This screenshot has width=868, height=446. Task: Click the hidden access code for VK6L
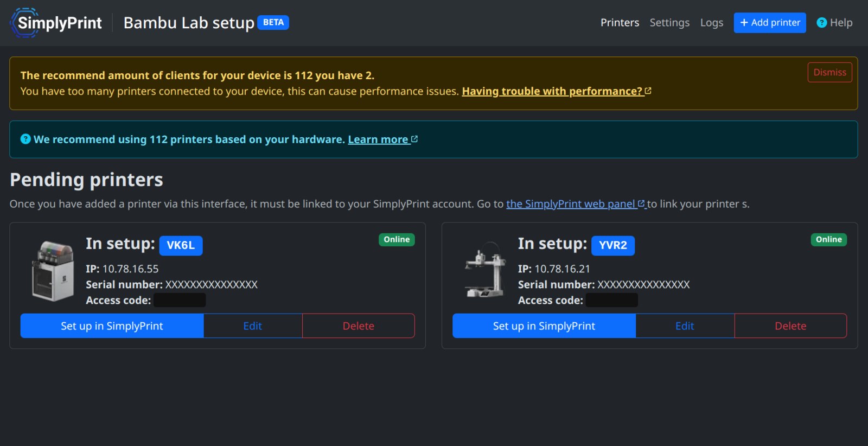tap(180, 300)
